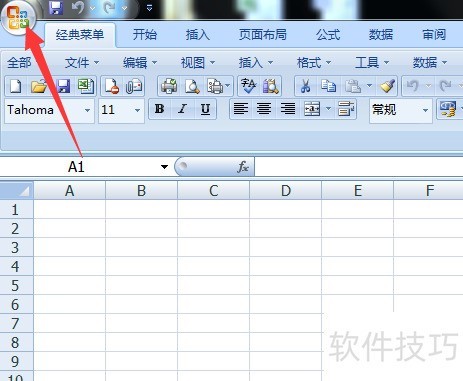Viewport: 463px width, 381px height.
Task: Expand the print options dropdown arrow
Action: coord(228,86)
